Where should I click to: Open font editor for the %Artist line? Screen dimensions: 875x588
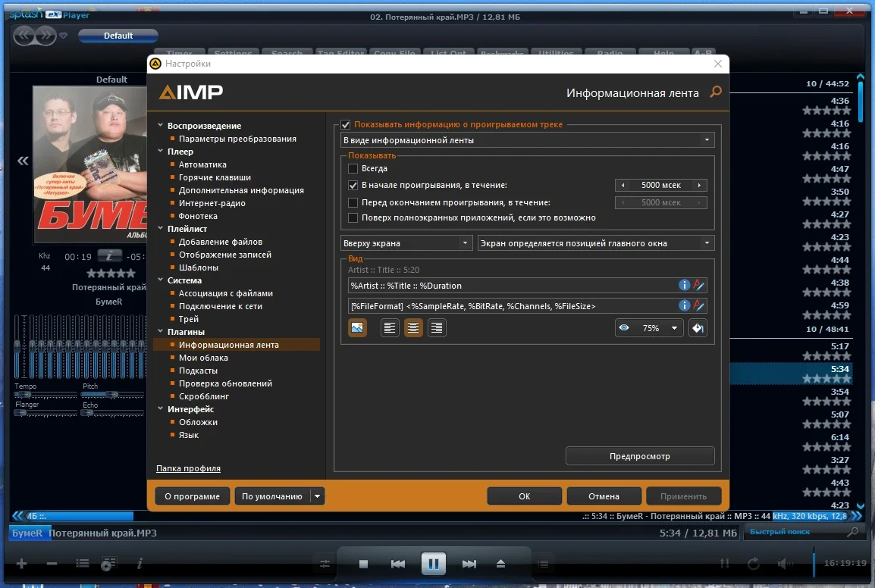tap(698, 285)
